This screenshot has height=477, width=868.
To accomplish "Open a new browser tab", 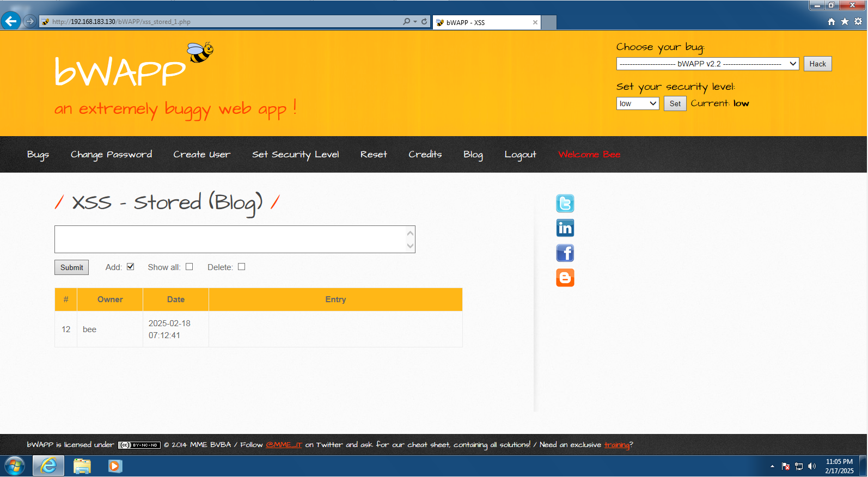I will tap(549, 22).
